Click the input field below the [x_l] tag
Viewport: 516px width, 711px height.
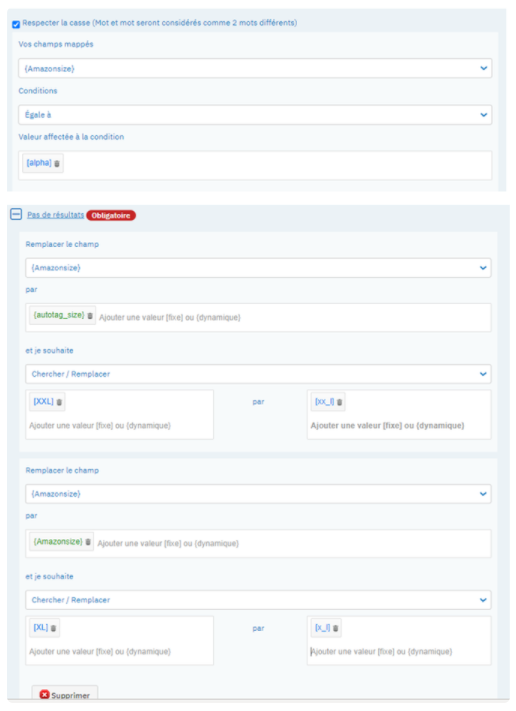coord(399,652)
